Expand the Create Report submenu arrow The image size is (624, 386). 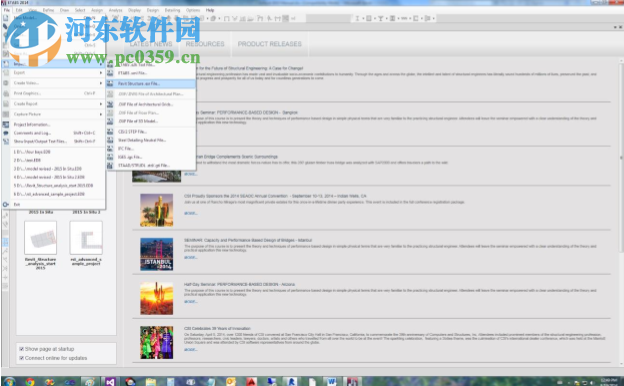coord(101,104)
